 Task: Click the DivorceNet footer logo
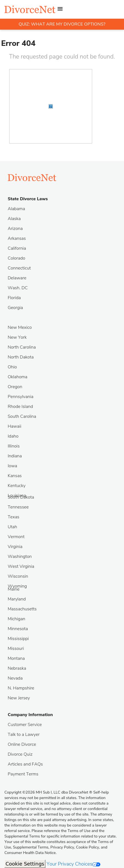click(x=32, y=177)
